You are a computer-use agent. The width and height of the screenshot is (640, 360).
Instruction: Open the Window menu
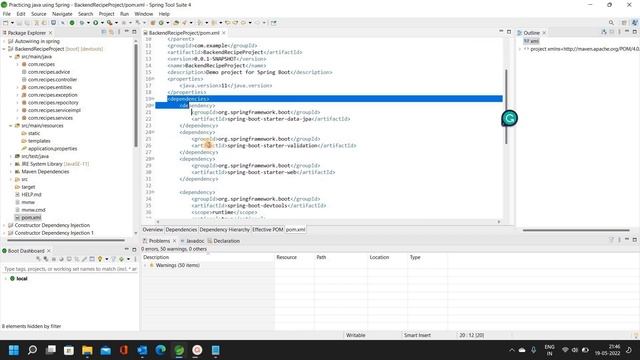click(x=144, y=14)
